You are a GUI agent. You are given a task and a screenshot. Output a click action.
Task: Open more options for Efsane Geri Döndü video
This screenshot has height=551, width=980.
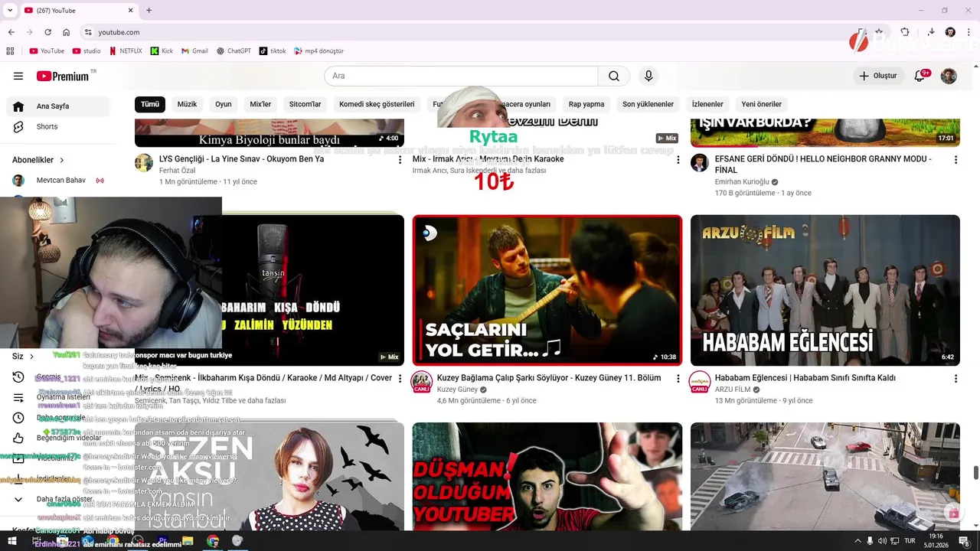[x=955, y=160]
